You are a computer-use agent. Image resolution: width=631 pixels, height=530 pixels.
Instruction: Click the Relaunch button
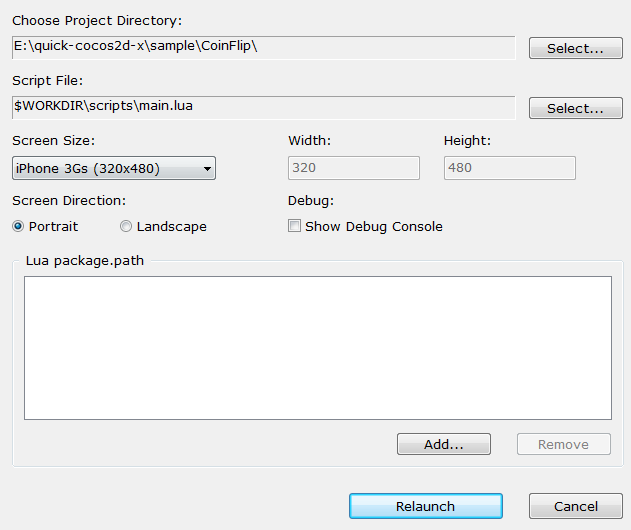coord(426,506)
